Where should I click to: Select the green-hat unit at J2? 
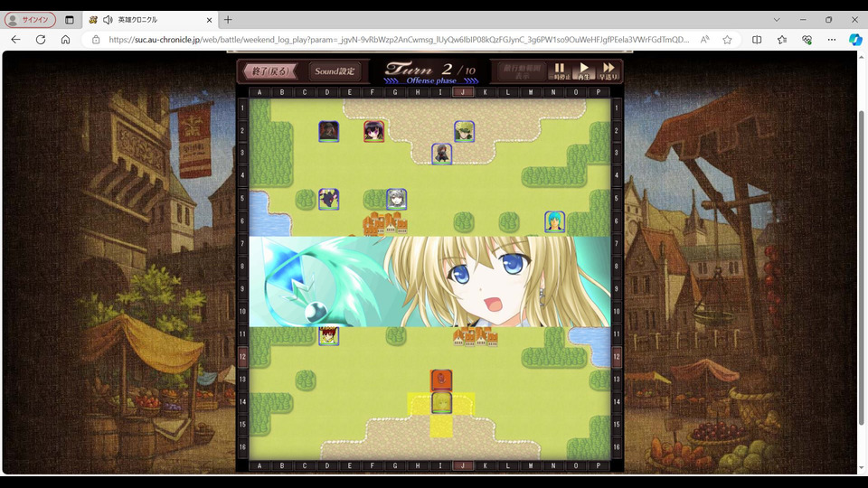click(464, 132)
